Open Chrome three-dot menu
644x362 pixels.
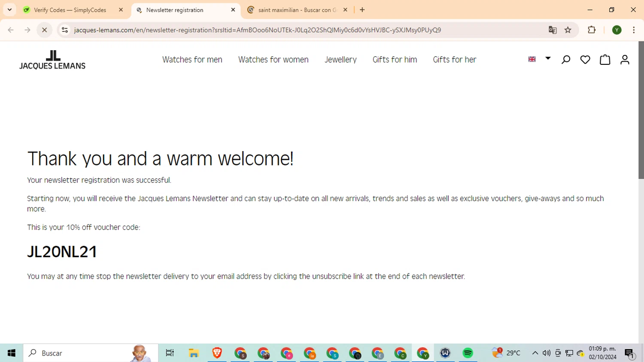click(634, 30)
